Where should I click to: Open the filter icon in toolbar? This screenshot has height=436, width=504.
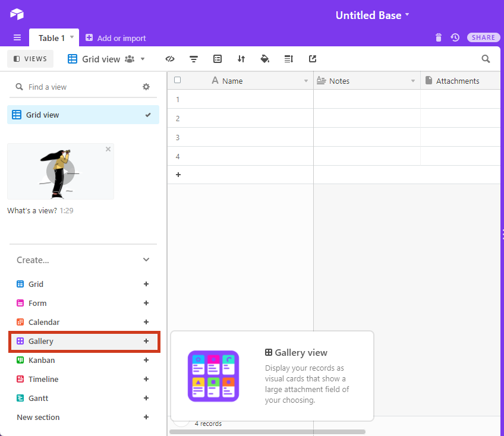[194, 59]
